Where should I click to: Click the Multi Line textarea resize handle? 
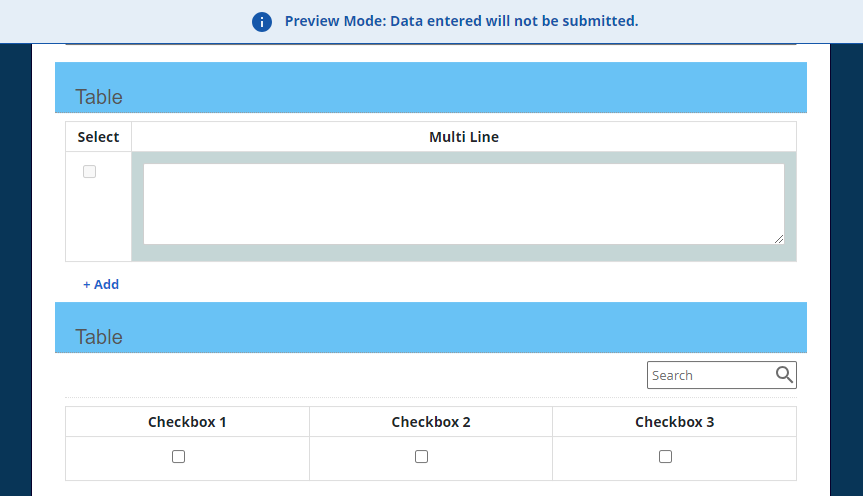(778, 238)
